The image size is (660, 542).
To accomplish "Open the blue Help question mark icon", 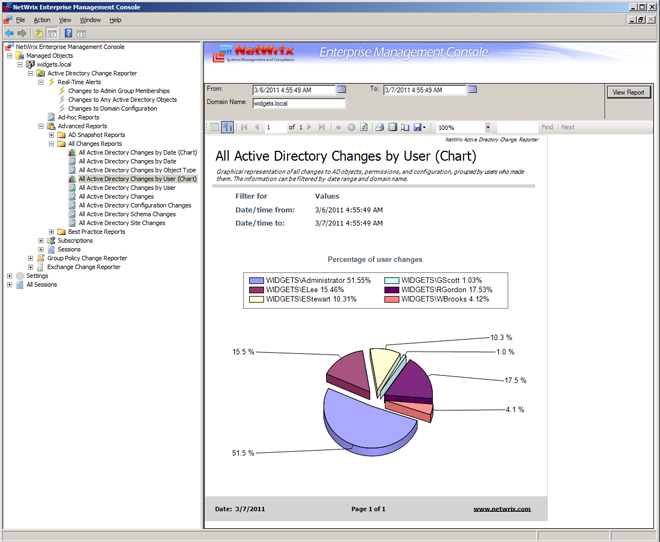I will point(68,33).
